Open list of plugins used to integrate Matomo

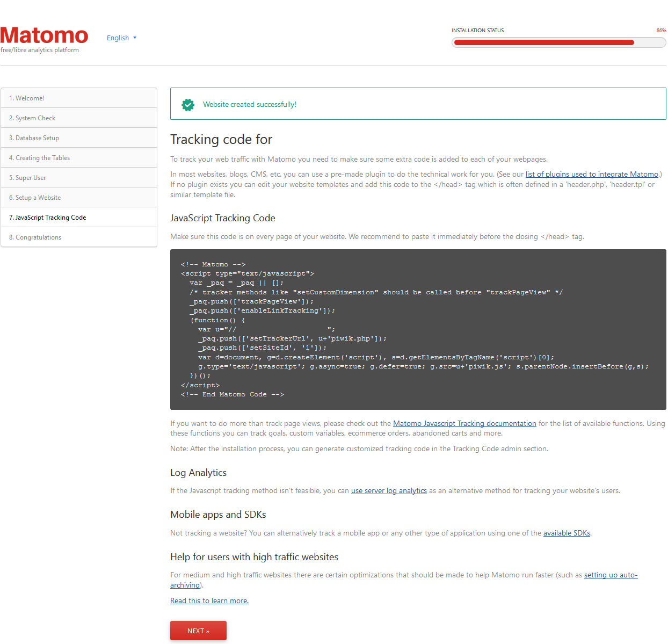tap(591, 175)
